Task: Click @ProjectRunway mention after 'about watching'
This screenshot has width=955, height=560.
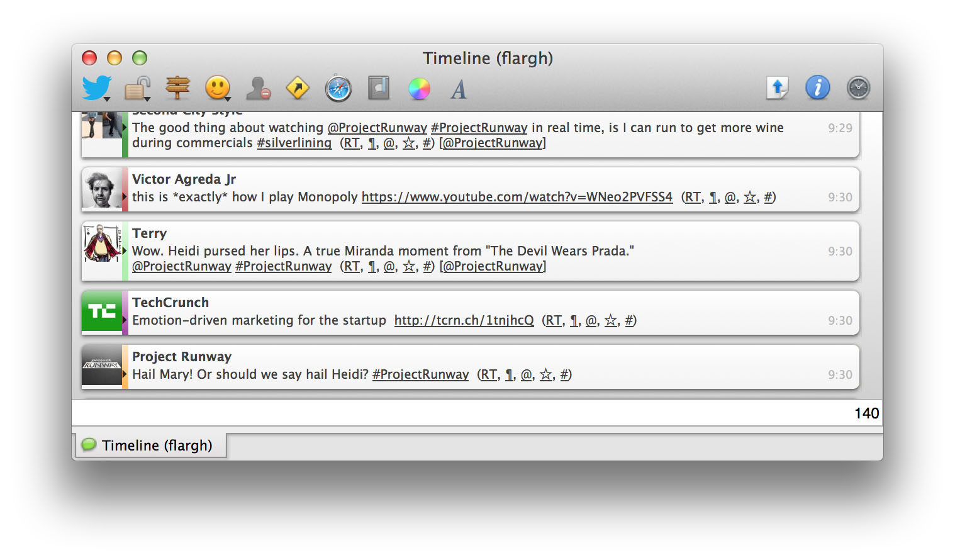Action: (x=377, y=128)
